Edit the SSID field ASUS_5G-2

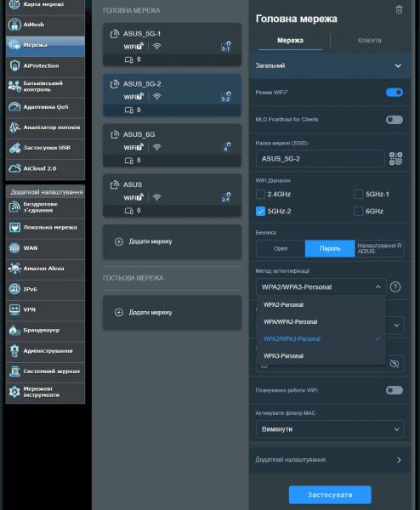tap(321, 159)
